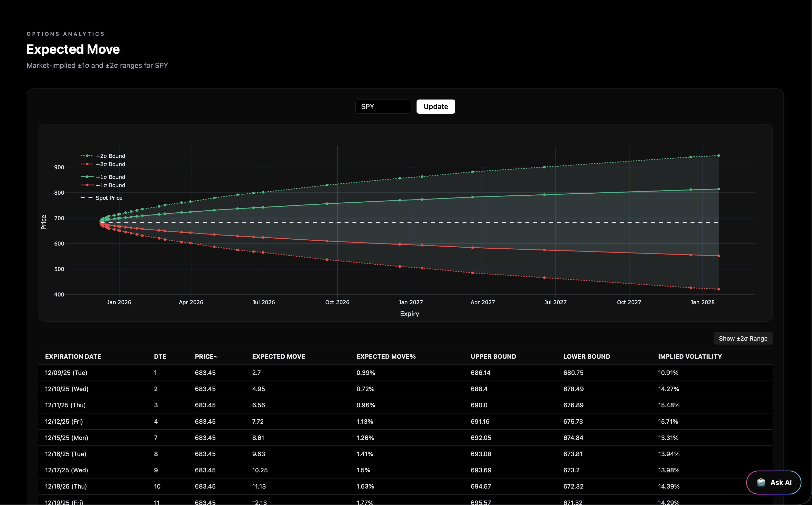Select the 12/09/25 (Tue) expiration row
This screenshot has height=505, width=812.
(x=66, y=373)
